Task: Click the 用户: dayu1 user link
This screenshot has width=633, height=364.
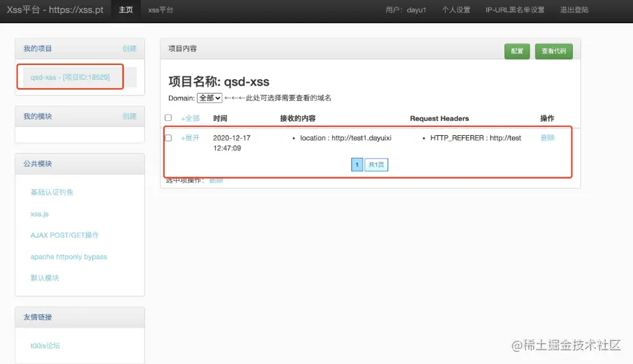Action: 405,10
